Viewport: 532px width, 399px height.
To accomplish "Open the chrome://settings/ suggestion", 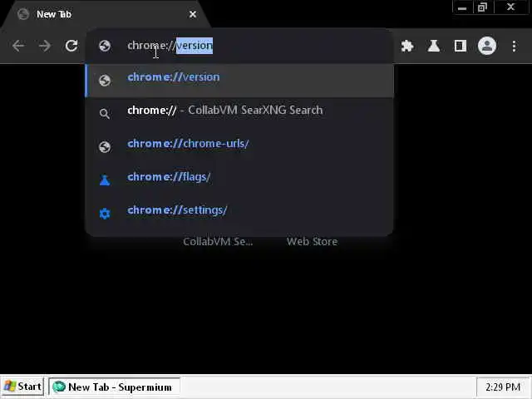I will coord(239,214).
